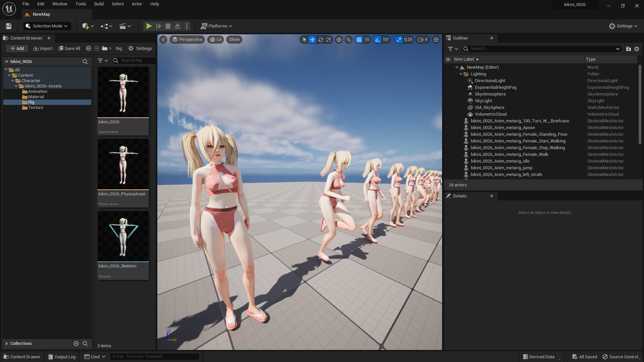Stop the play session
Screen dimensions: 644x362
pyautogui.click(x=168, y=26)
